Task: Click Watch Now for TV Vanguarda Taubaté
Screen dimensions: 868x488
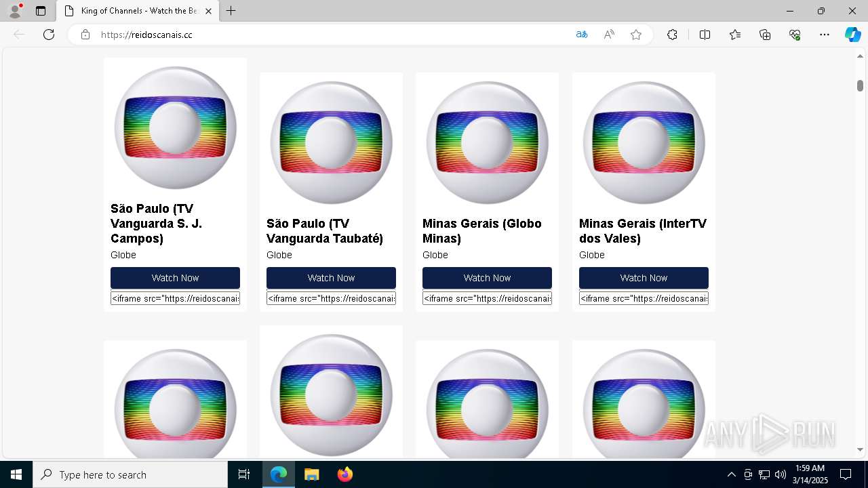Action: click(x=331, y=278)
